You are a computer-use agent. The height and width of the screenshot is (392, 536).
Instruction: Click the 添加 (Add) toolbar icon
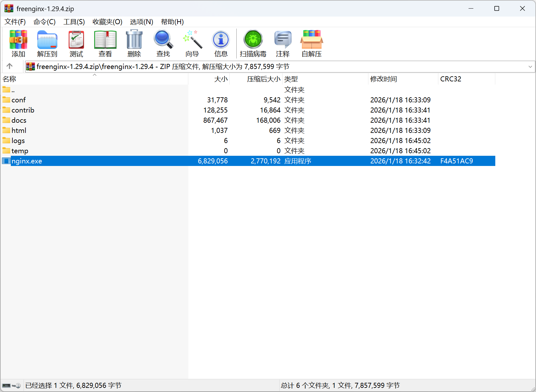coord(18,39)
